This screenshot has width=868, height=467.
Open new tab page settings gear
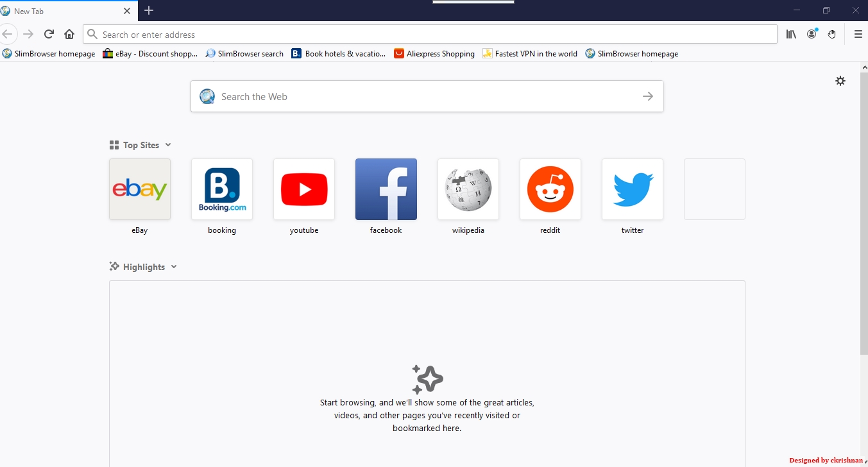[x=840, y=81]
